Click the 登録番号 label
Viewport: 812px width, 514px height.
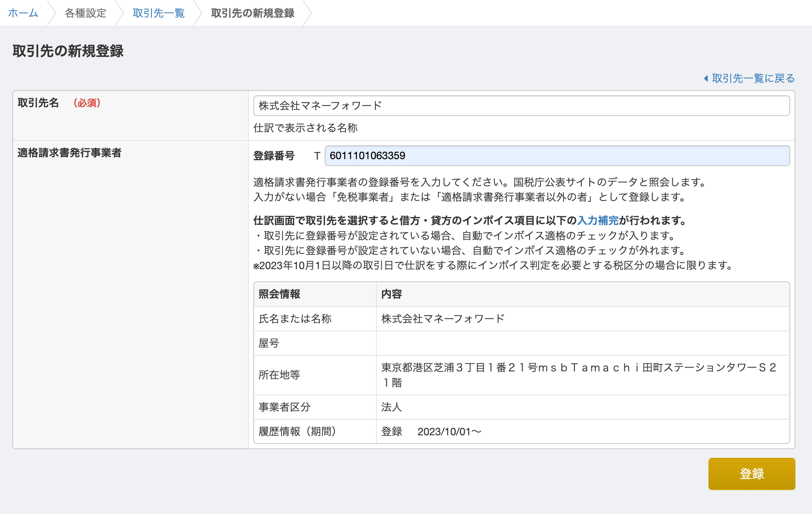coord(274,156)
